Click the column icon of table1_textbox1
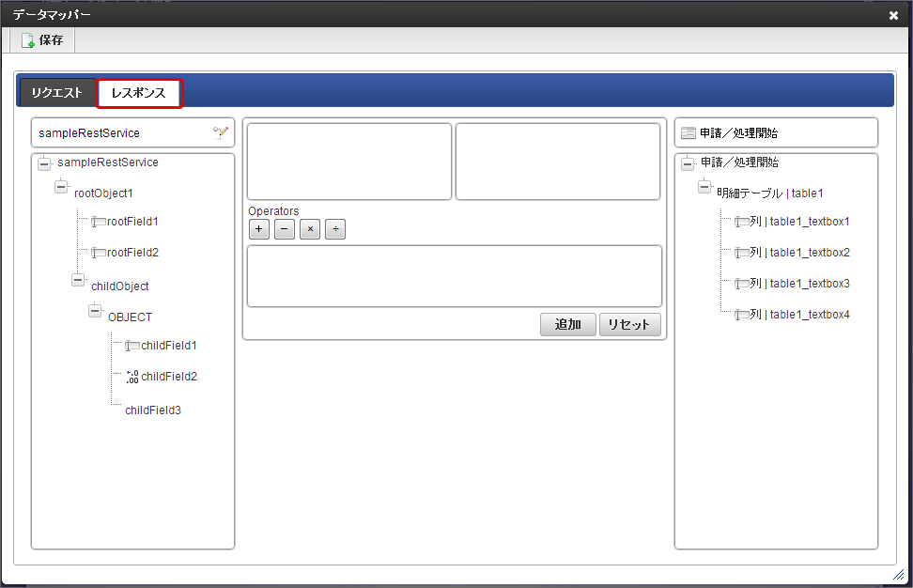This screenshot has width=913, height=588. [741, 222]
